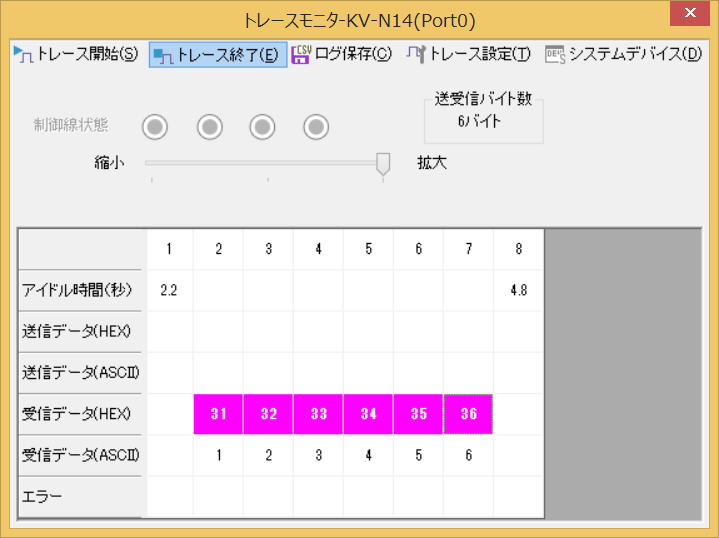The image size is (719, 538).
Task: Click the first 制御線状態 indicator lamp
Action: (155, 127)
